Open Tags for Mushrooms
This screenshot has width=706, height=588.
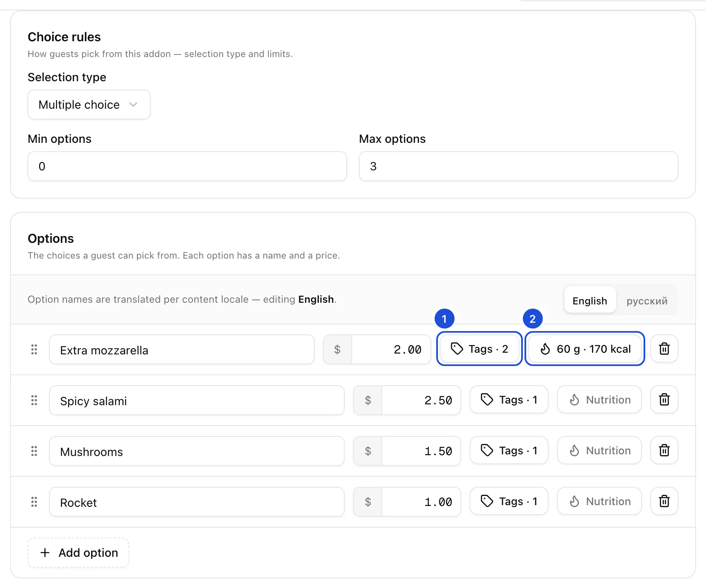pos(509,450)
